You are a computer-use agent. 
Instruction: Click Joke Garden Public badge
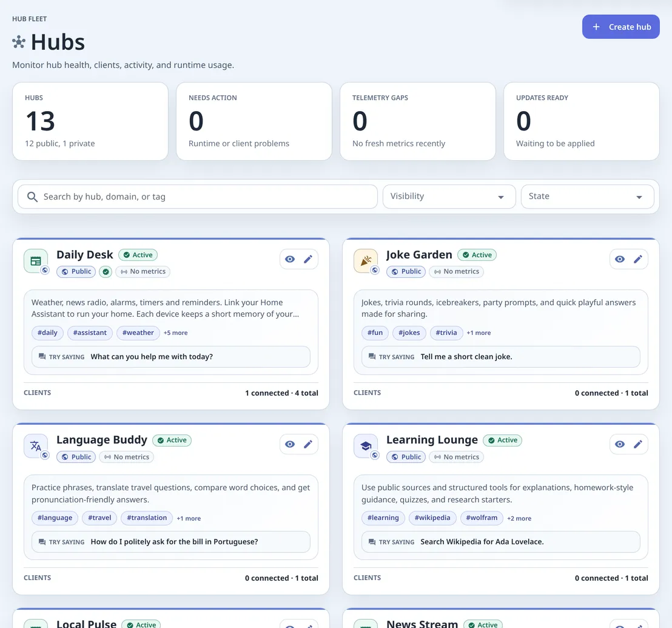406,272
